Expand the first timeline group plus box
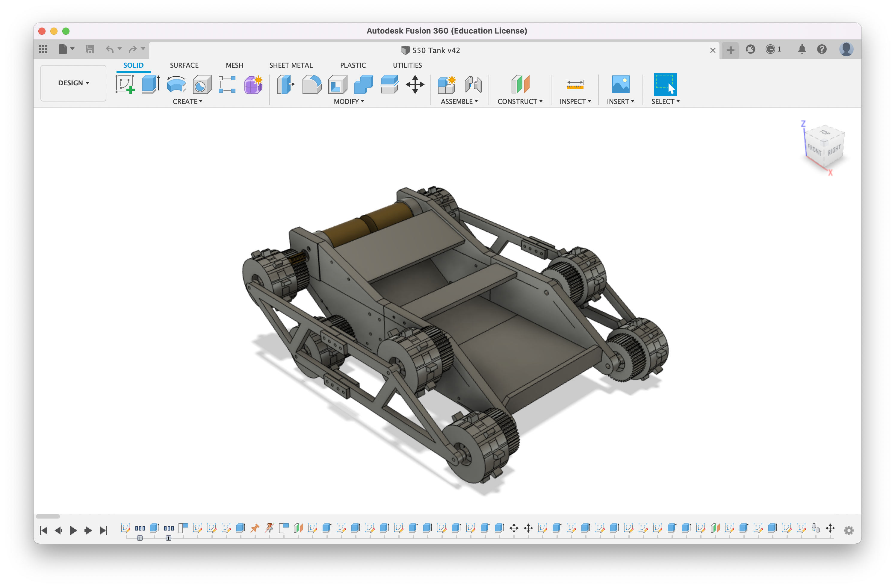Screen dimensions: 895x588 point(140,538)
